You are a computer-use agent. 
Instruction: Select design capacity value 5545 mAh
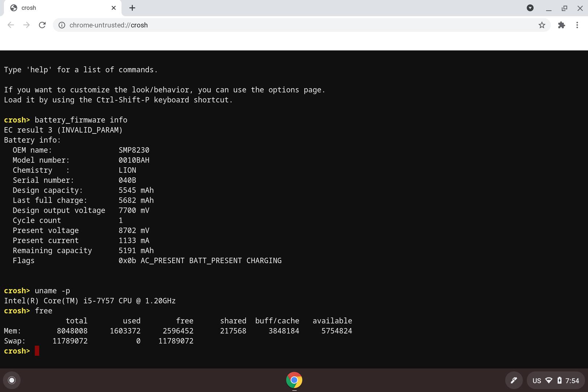(x=136, y=190)
